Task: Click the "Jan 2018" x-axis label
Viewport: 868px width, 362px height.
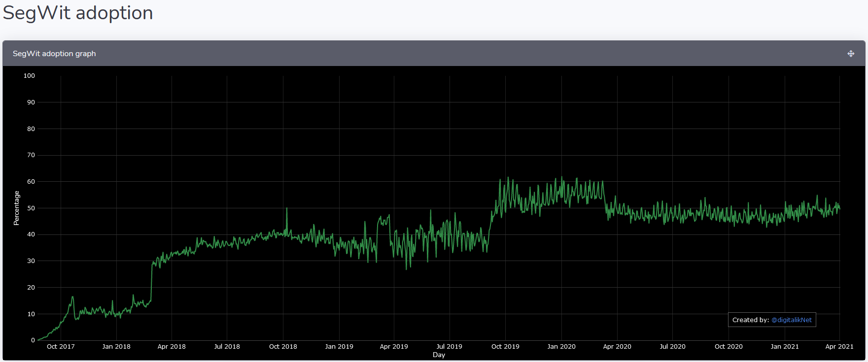Action: pos(116,347)
